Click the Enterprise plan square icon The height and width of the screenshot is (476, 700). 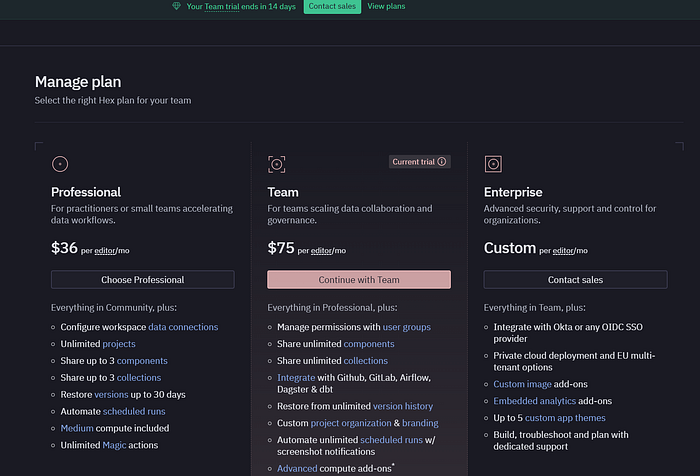click(x=493, y=164)
